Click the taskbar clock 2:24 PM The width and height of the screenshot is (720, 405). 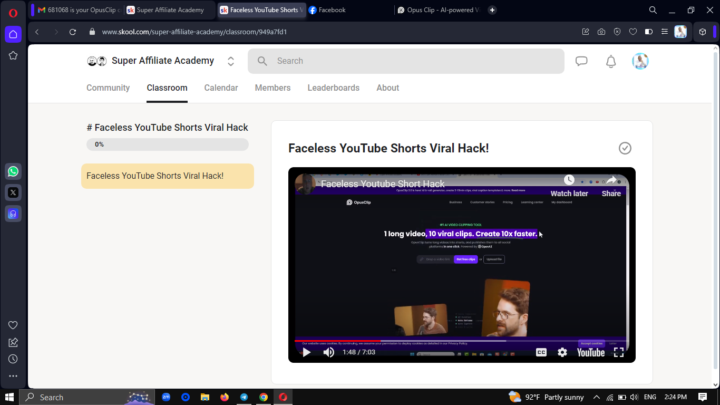click(x=675, y=397)
